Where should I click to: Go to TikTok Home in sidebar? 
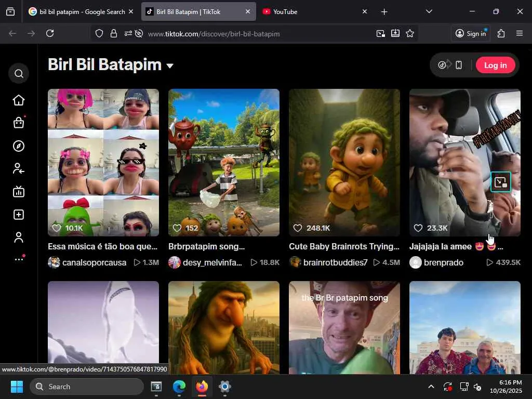(19, 100)
